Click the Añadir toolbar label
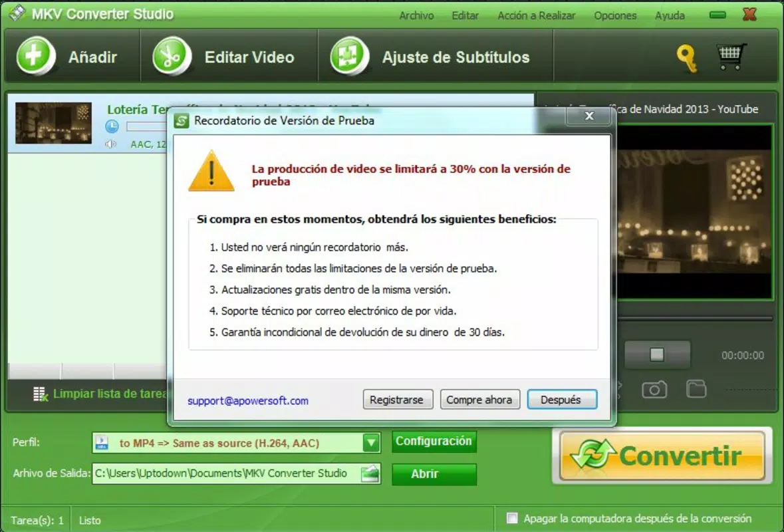 92,57
